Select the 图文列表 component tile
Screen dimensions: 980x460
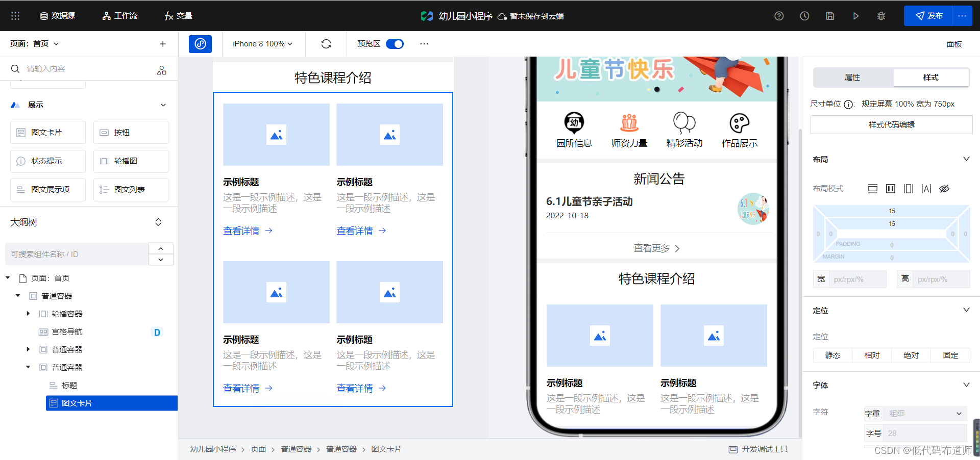point(131,190)
